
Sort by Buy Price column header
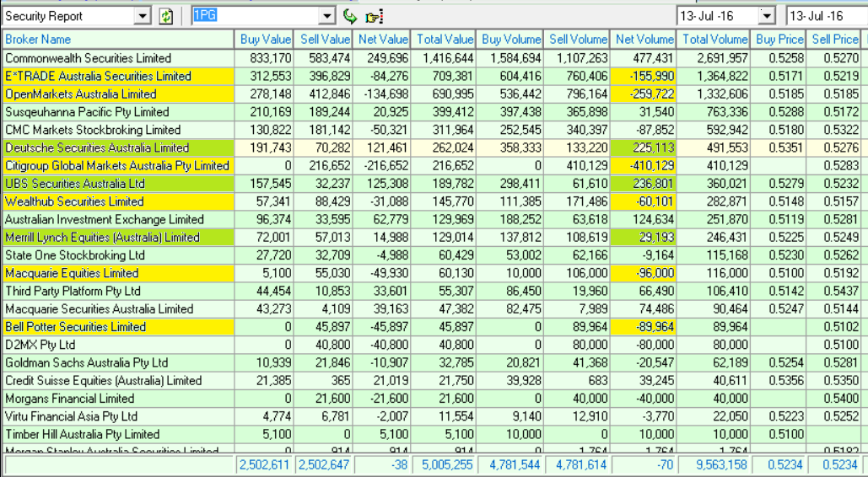click(779, 40)
